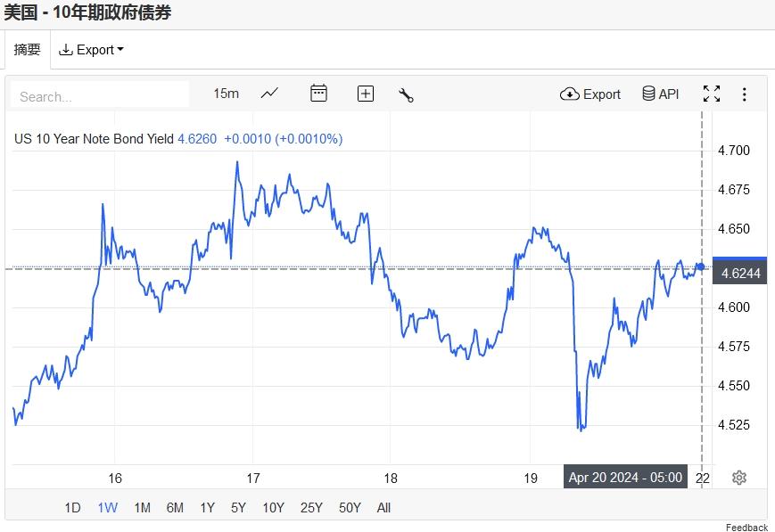Open the 15m interval selector
Screen dimensions: 775x532
click(227, 94)
